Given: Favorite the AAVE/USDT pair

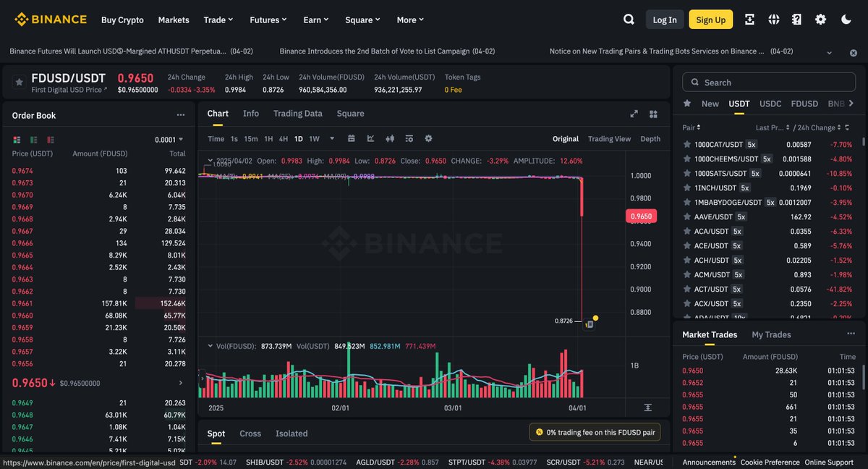Looking at the screenshot, I should 687,216.
